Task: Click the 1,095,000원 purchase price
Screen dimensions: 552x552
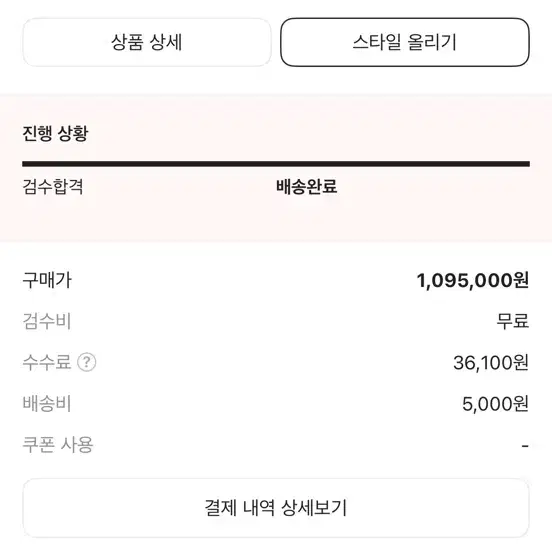Action: pos(473,281)
